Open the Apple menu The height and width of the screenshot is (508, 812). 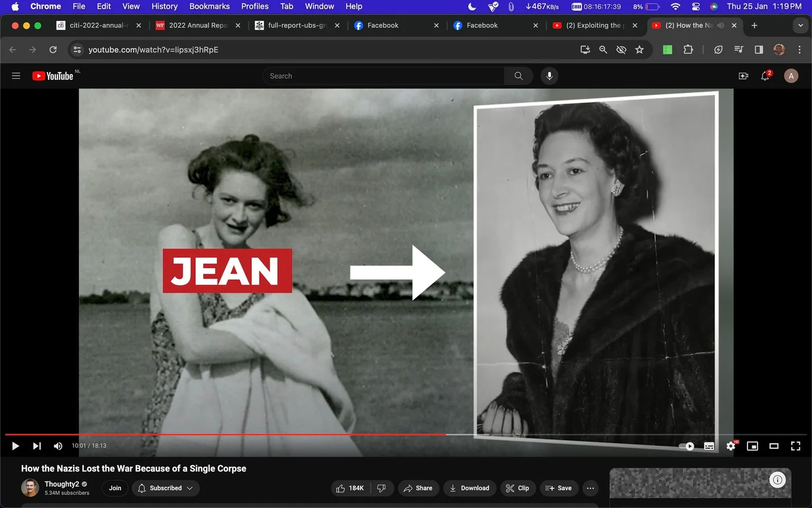pos(15,6)
